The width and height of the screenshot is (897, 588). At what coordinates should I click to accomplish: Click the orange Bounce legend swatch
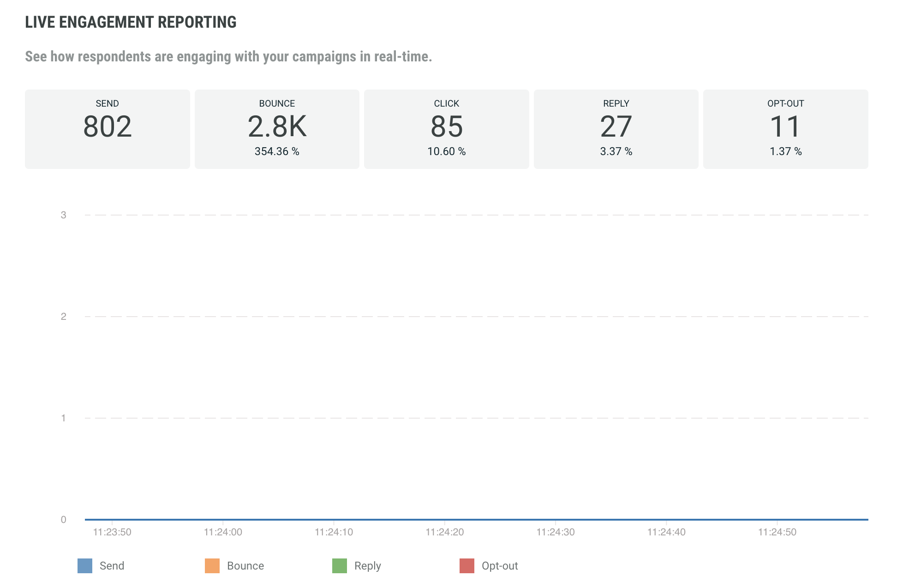212,566
